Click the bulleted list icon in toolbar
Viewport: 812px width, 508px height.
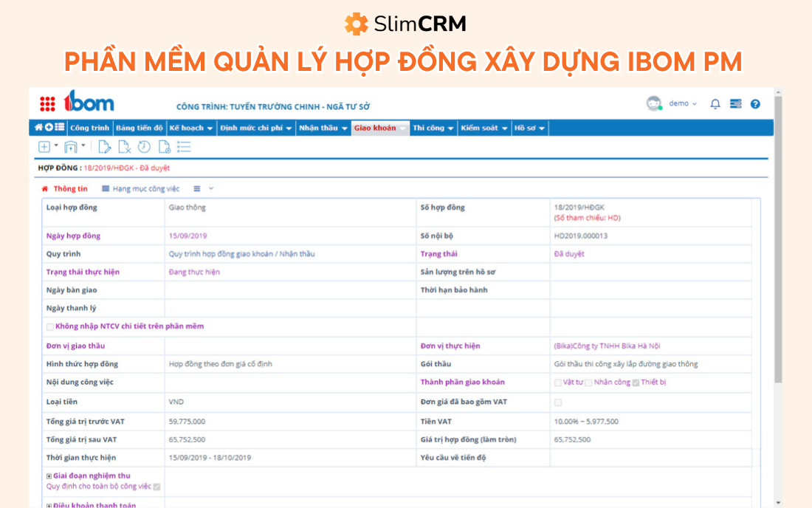[x=184, y=147]
